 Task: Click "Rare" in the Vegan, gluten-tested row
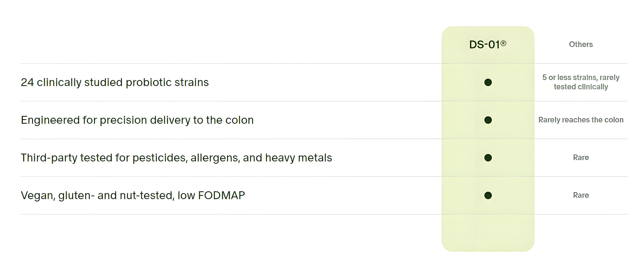[581, 195]
